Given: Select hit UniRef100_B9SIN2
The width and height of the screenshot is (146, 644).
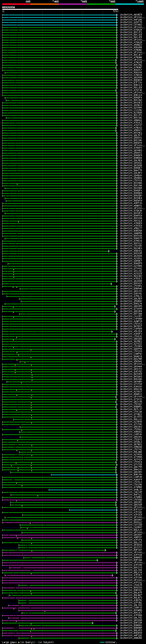Looking at the screenshot, I should [x=131, y=65].
